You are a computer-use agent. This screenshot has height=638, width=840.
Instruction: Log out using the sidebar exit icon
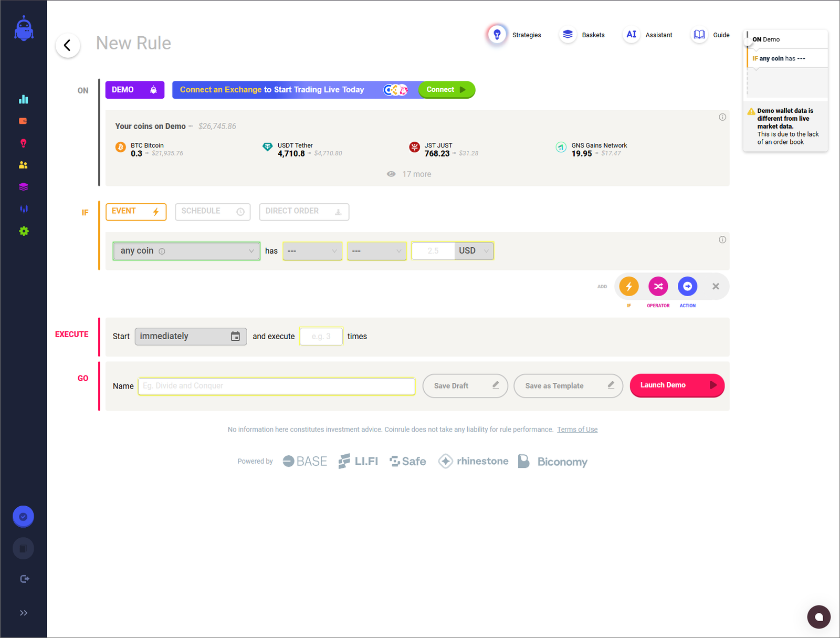(24, 579)
